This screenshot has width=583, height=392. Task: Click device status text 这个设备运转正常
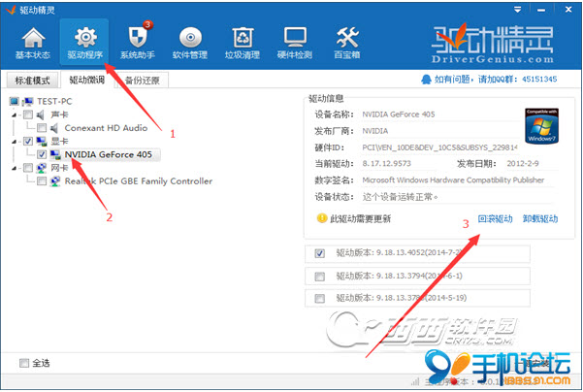[400, 197]
